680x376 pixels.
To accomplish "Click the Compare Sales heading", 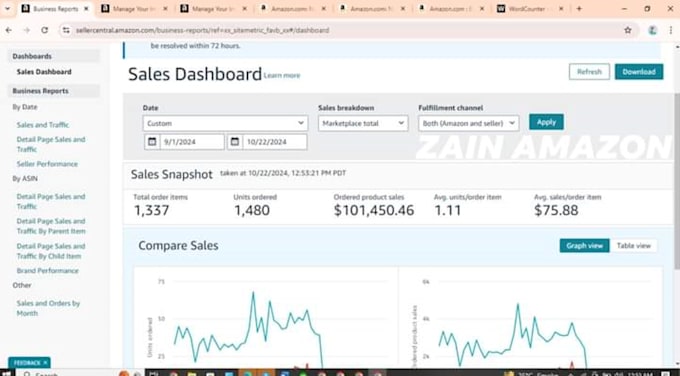I will (x=178, y=245).
